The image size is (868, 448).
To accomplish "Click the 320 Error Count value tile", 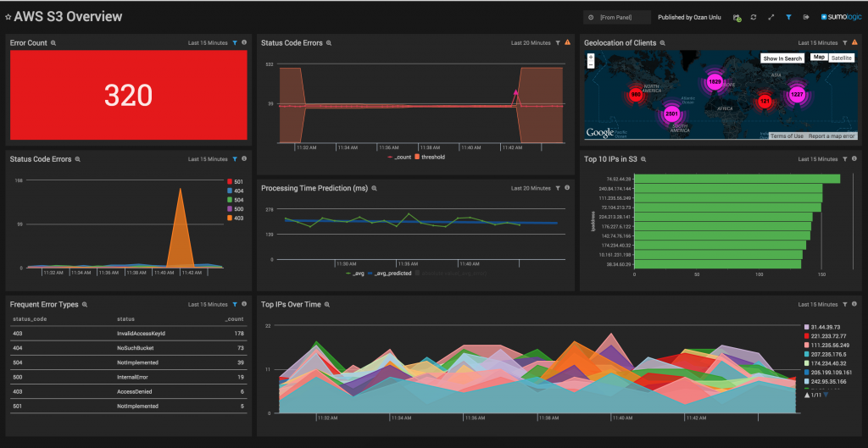I will [129, 96].
